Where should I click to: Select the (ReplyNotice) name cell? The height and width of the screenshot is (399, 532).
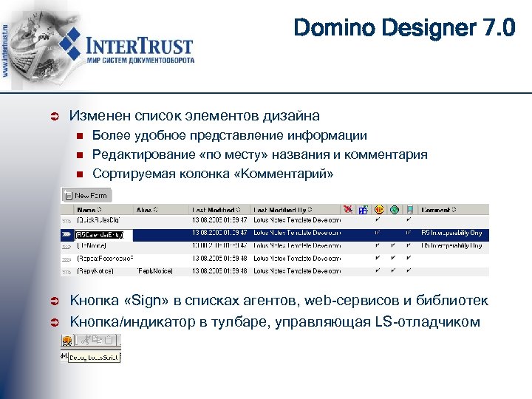[95, 271]
